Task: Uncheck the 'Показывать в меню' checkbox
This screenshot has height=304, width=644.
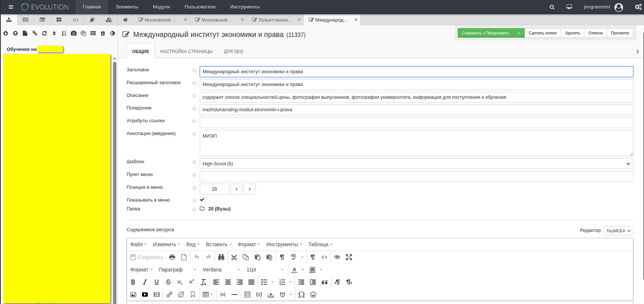Action: (202, 200)
